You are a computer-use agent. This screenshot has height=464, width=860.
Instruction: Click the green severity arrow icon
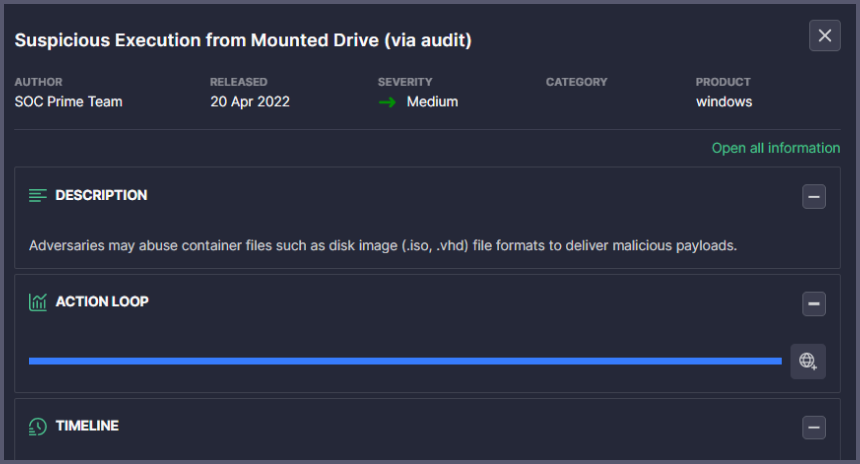pos(387,102)
